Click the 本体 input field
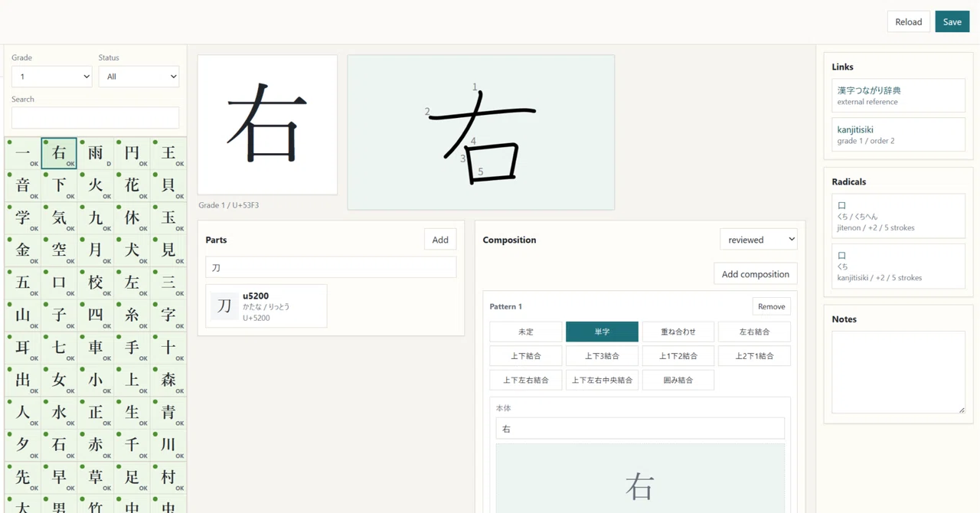Image resolution: width=980 pixels, height=513 pixels. coord(640,429)
